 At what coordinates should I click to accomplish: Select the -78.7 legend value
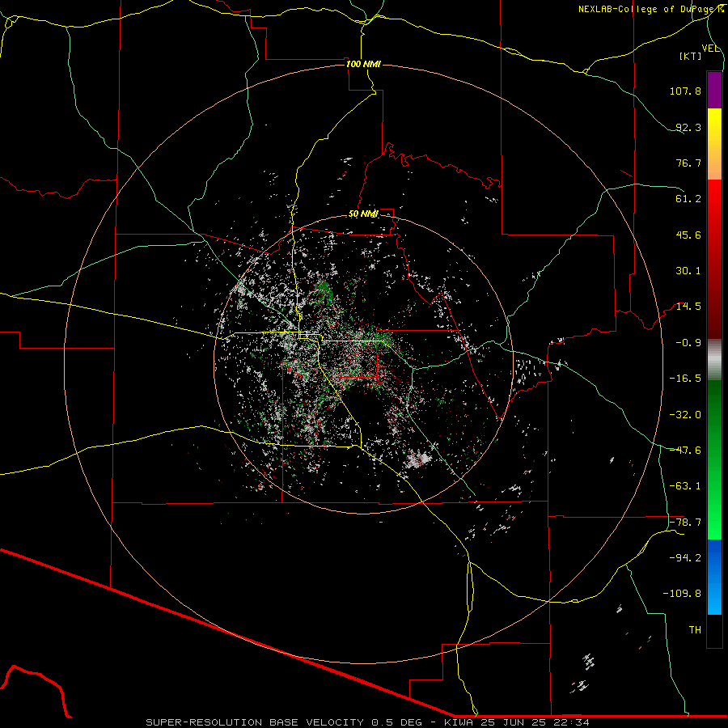[x=685, y=523]
